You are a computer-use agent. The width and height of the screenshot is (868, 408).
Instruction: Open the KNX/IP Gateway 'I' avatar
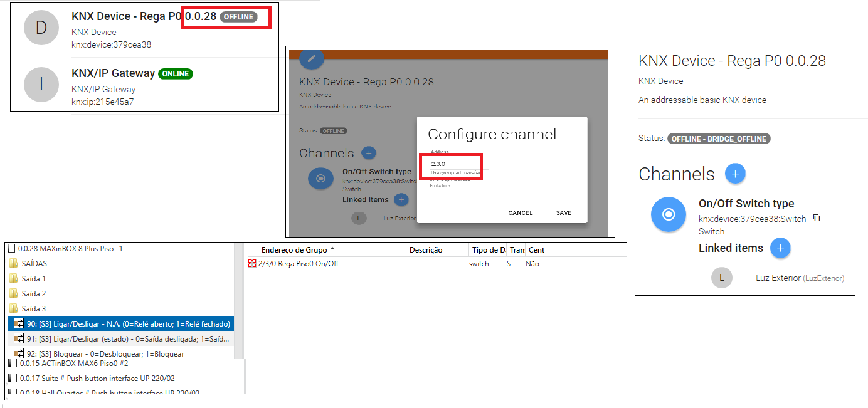pos(41,84)
